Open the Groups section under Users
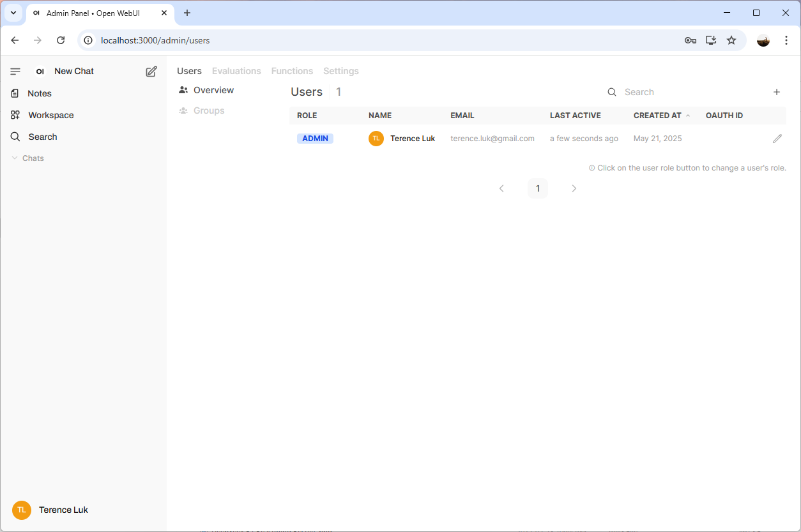The height and width of the screenshot is (532, 801). pyautogui.click(x=208, y=110)
